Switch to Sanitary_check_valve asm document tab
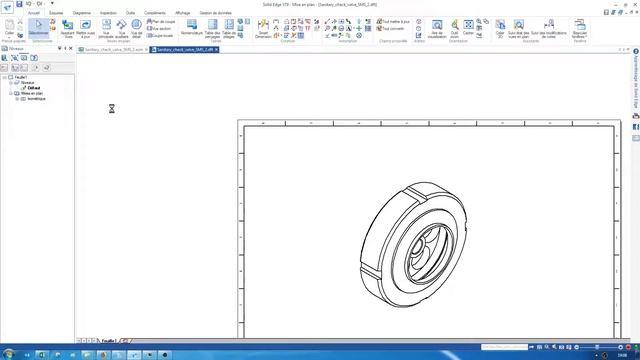 (113, 49)
